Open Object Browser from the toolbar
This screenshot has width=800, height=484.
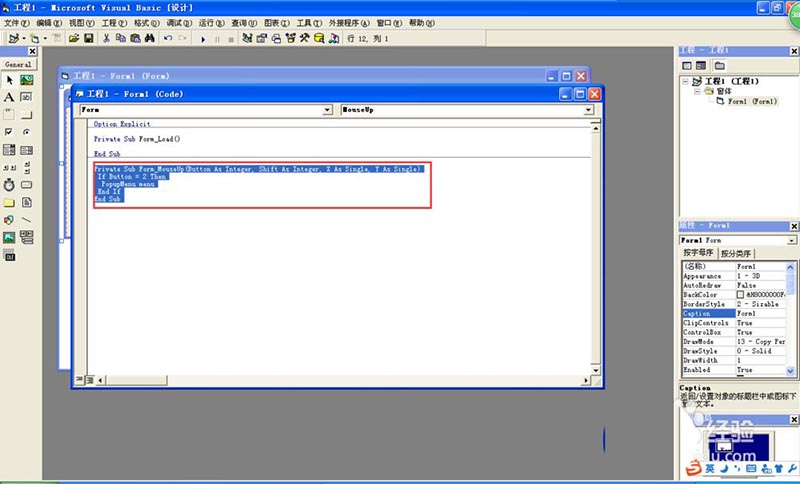(290, 38)
